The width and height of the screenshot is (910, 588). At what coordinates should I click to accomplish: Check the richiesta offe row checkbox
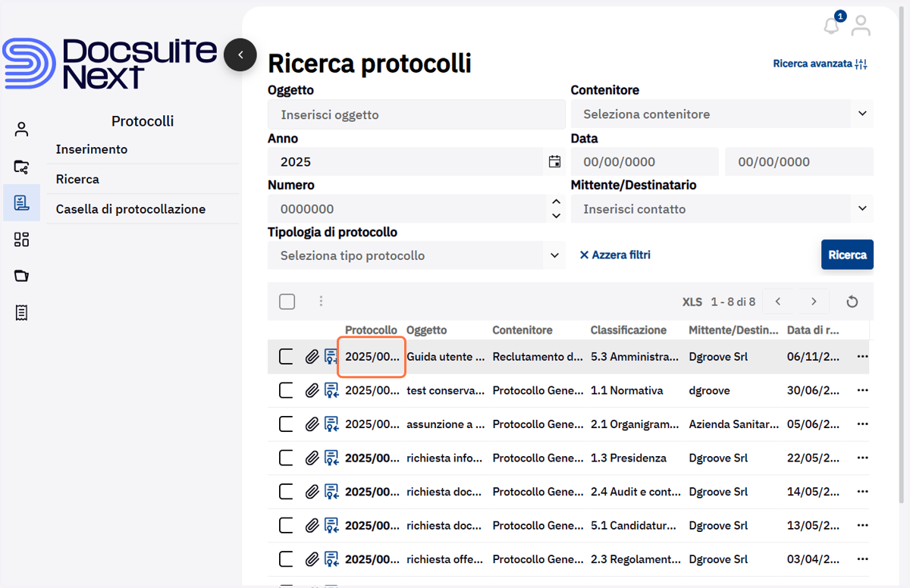[286, 559]
